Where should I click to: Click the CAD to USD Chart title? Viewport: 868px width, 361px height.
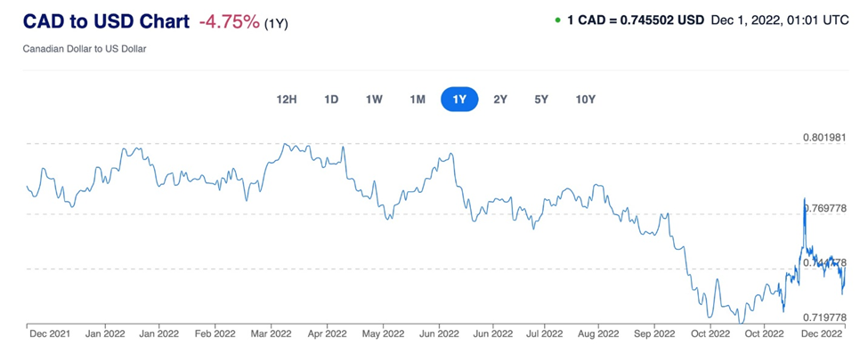106,21
